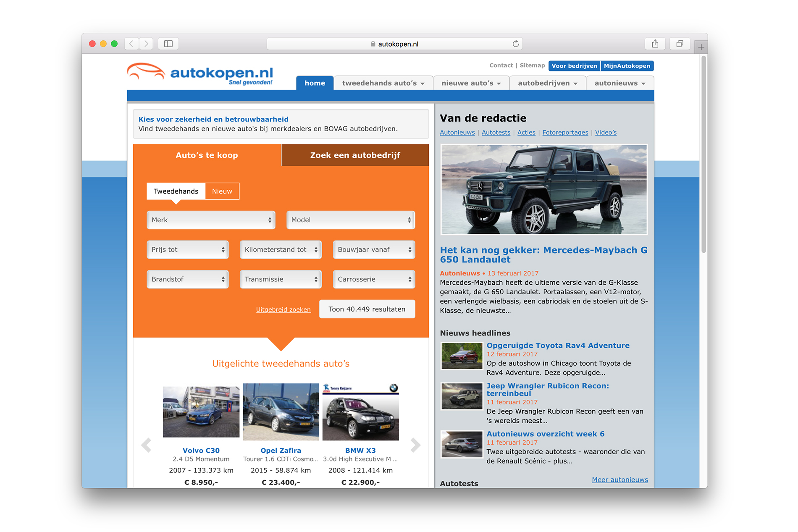The height and width of the screenshot is (532, 798).
Task: Open the autonieuws menu
Action: coord(620,83)
